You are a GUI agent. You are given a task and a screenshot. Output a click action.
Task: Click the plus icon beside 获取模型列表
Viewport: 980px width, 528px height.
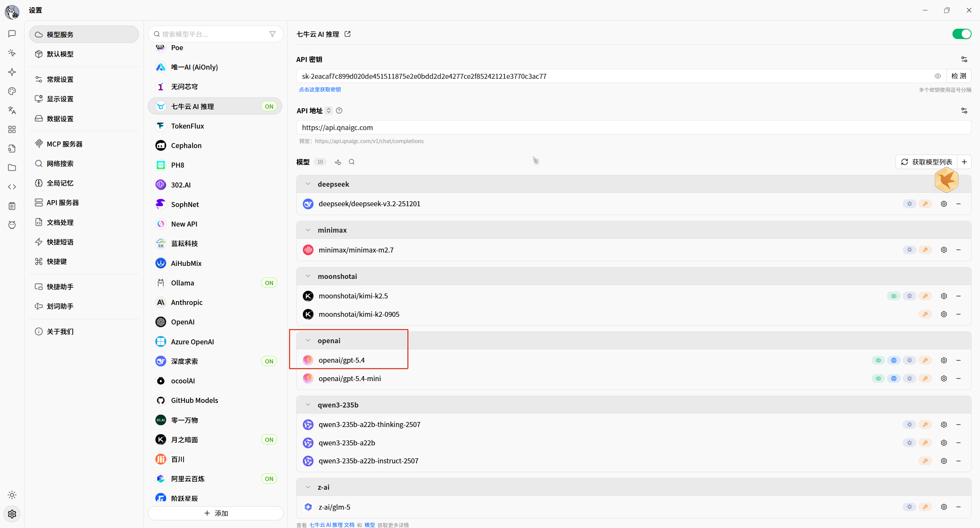[x=964, y=162]
